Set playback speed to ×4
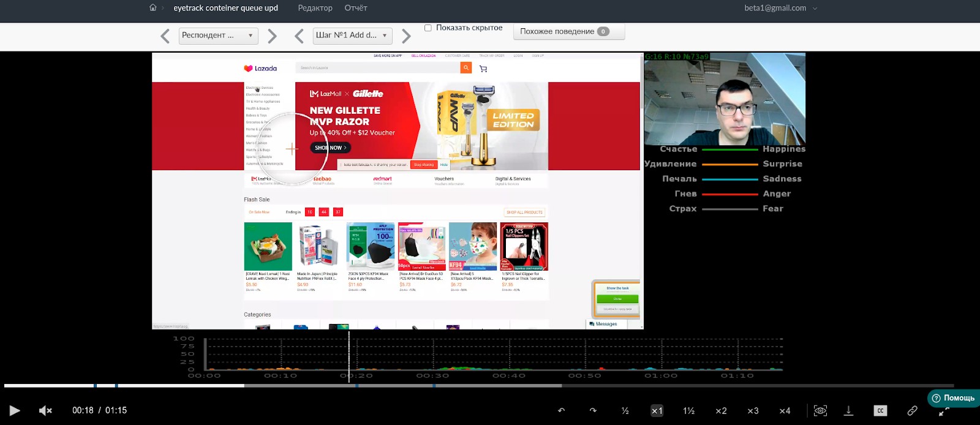 (x=785, y=410)
